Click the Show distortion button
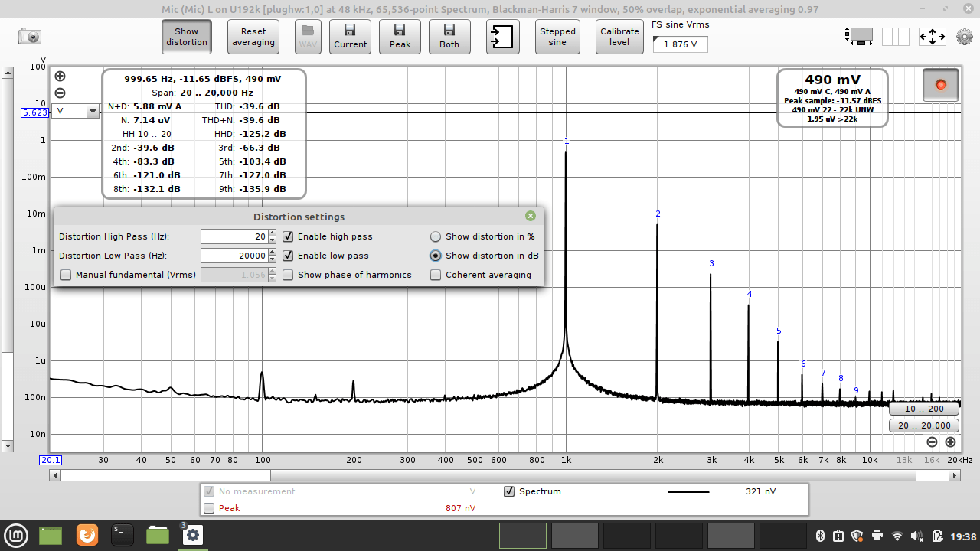This screenshot has width=980, height=551. 186,37
